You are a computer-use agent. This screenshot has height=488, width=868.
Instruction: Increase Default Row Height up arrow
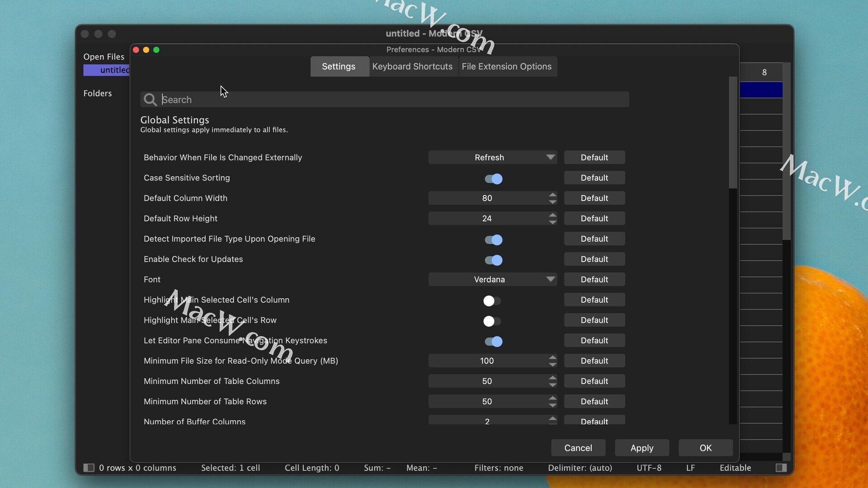[552, 215]
